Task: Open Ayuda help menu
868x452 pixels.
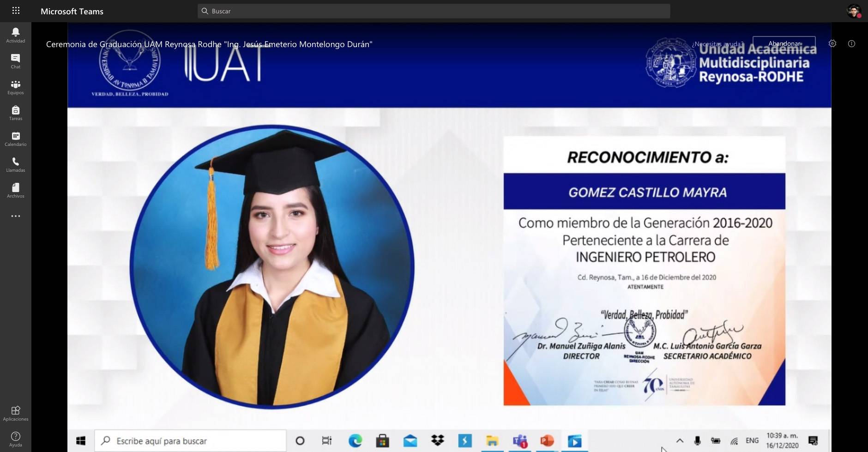Action: tap(15, 439)
